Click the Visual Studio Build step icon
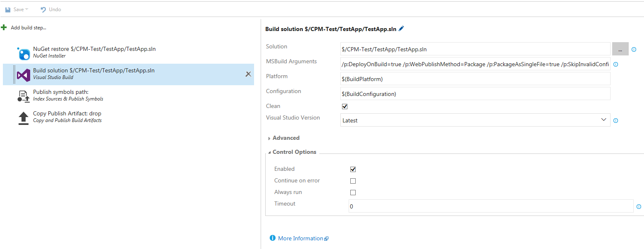Screen dimensions: 644x249 (24, 75)
